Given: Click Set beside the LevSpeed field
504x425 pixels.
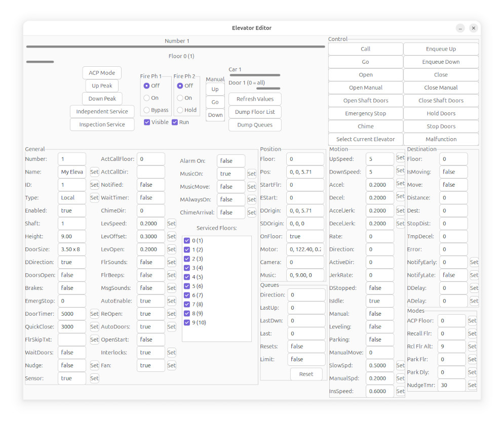Looking at the screenshot, I should (x=171, y=224).
